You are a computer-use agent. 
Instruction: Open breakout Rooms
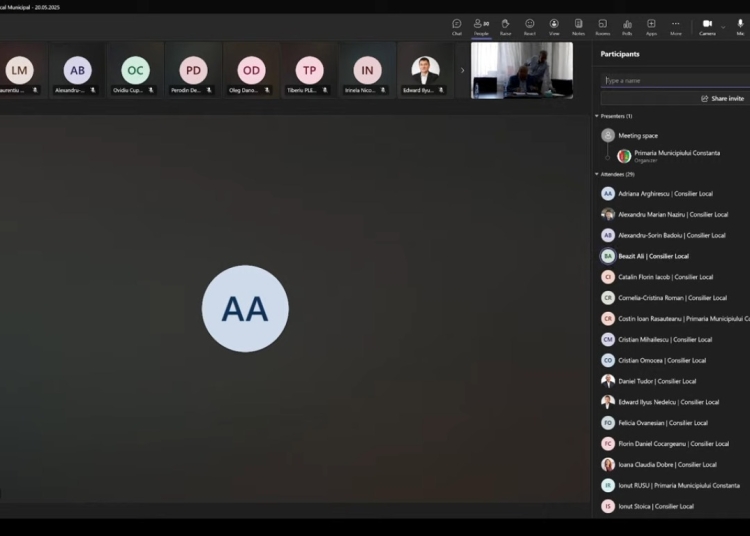pos(603,27)
